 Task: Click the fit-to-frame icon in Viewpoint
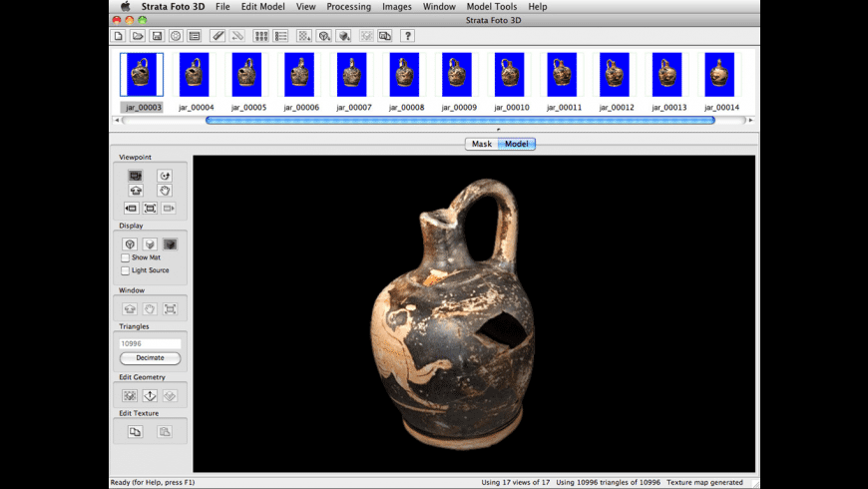150,208
